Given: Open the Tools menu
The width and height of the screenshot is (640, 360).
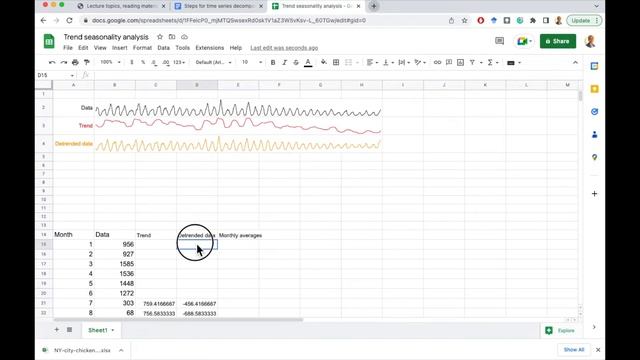Looking at the screenshot, I should point(182,48).
